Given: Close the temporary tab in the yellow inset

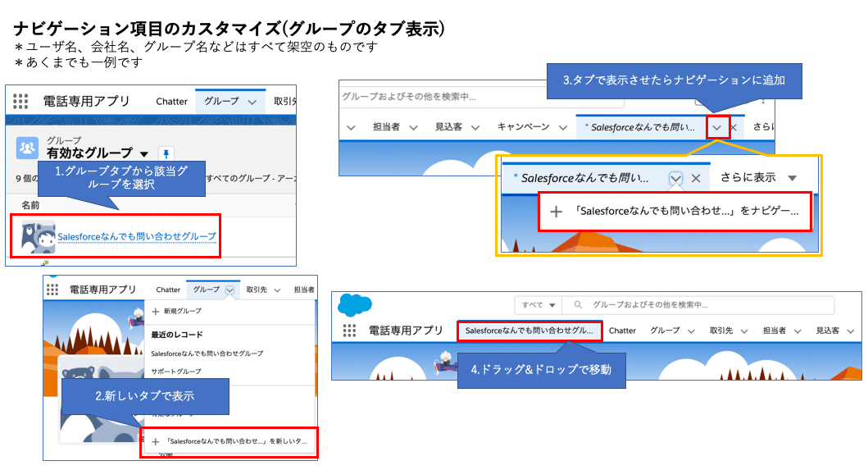Looking at the screenshot, I should [x=697, y=179].
